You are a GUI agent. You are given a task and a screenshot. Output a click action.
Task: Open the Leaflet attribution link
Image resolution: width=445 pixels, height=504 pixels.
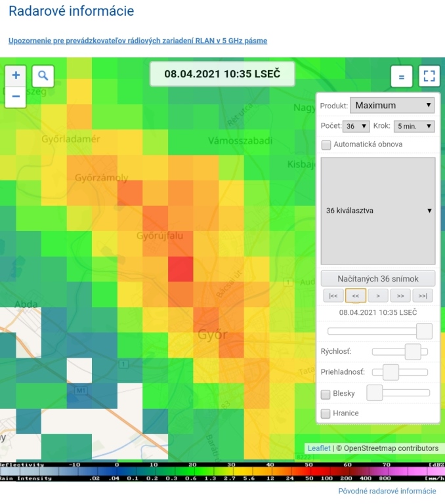[319, 448]
